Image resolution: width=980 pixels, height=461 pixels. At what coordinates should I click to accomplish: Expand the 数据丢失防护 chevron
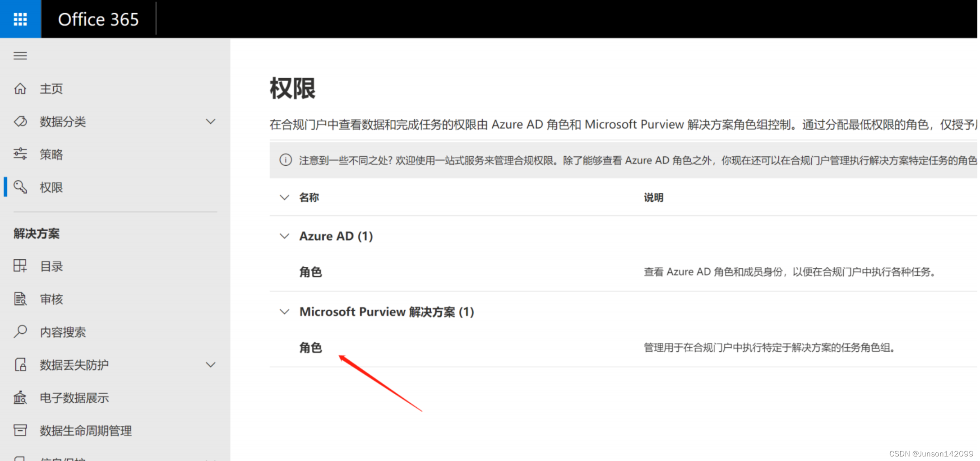point(211,365)
